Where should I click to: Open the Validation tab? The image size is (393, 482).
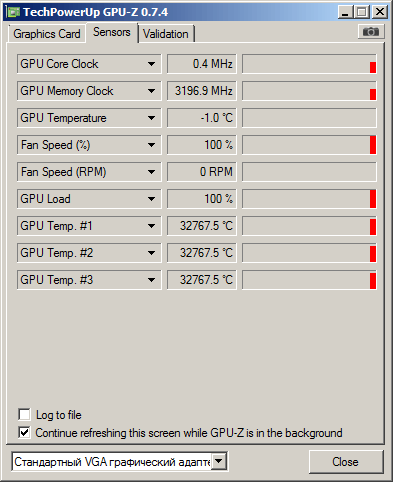pos(166,34)
